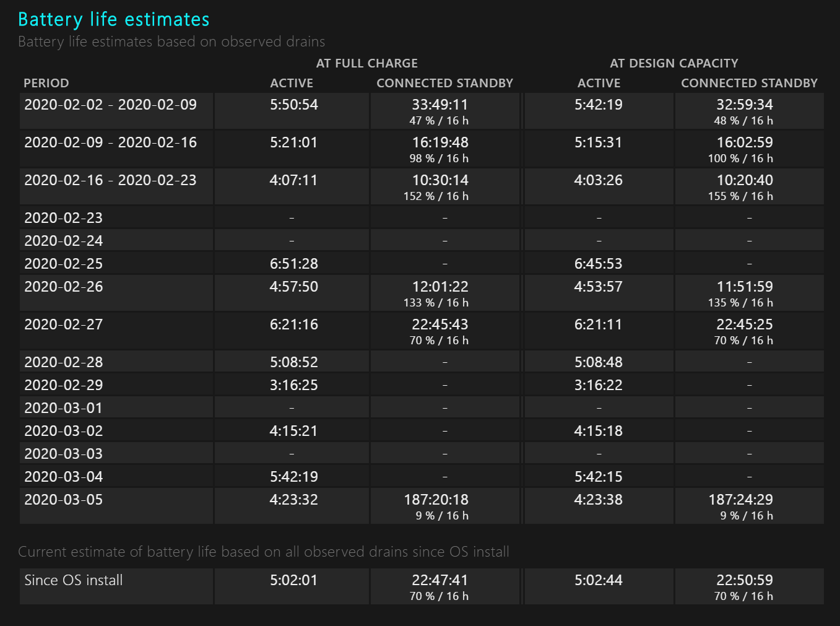Click the "Since OS install" row label
The height and width of the screenshot is (626, 840).
coord(74,580)
